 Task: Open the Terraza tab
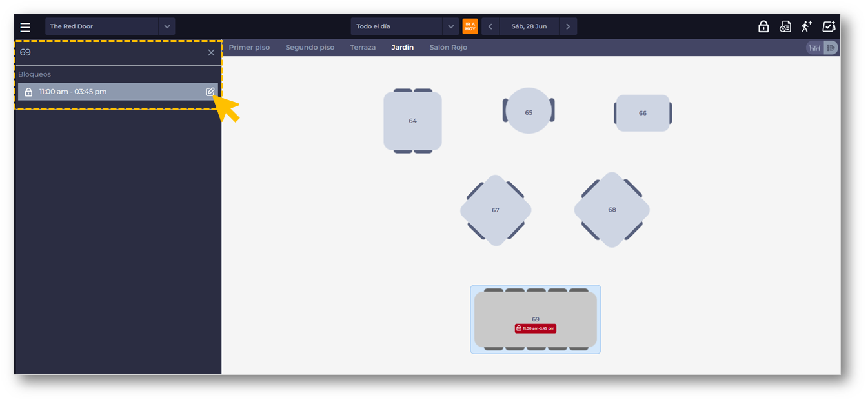[x=363, y=48]
